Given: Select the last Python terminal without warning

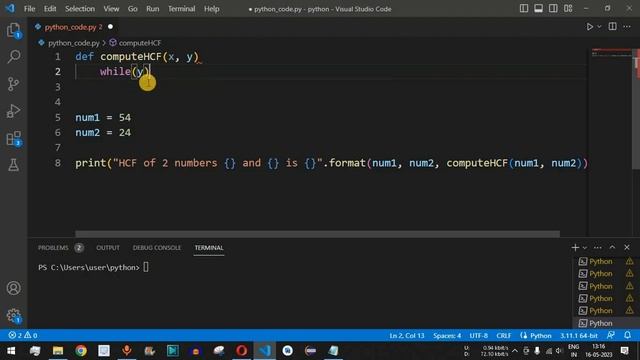Looking at the screenshot, I should click(x=606, y=323).
